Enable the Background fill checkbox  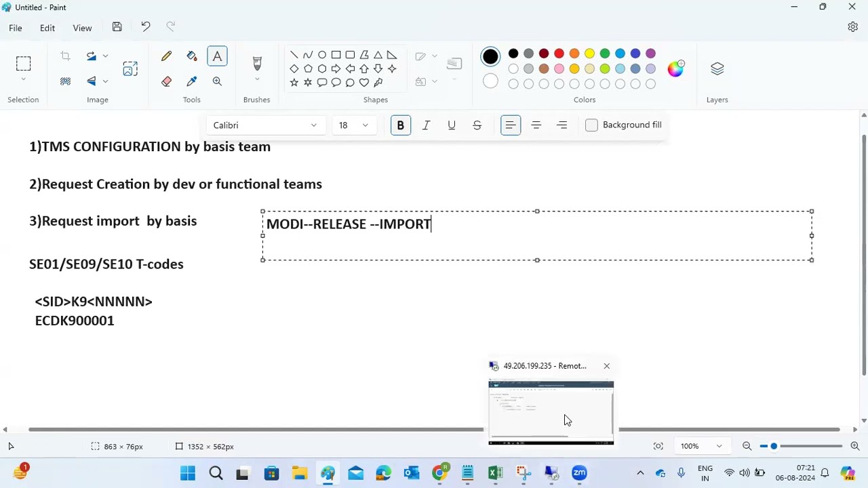tap(591, 125)
